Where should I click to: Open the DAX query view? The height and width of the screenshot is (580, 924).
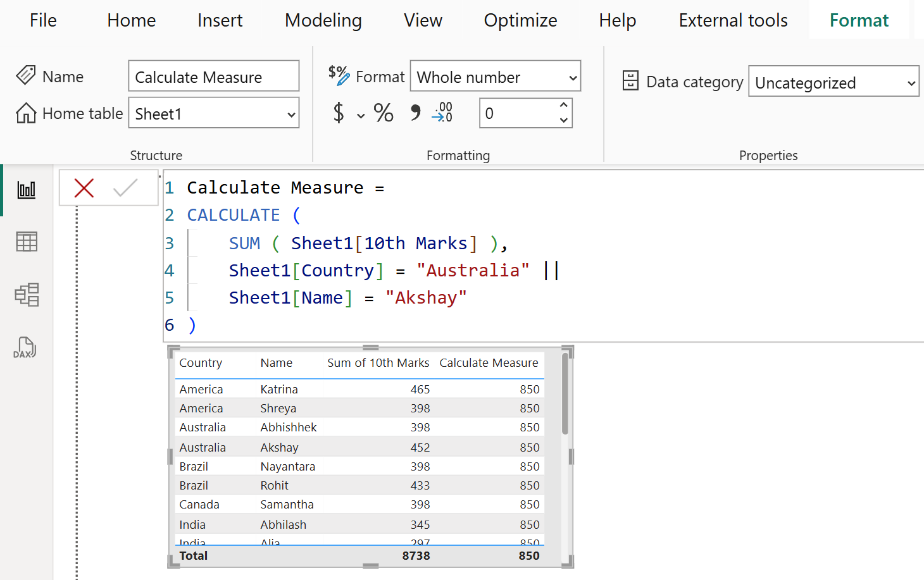coord(26,347)
